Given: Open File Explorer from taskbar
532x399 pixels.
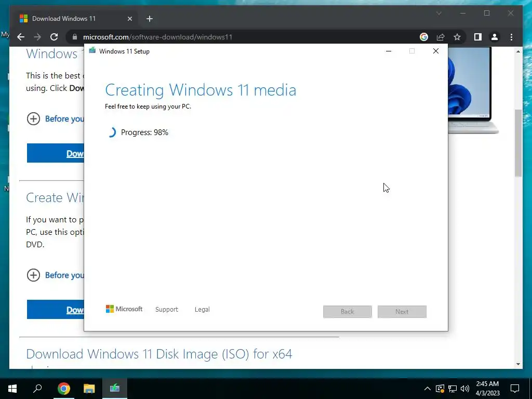Looking at the screenshot, I should (89, 389).
